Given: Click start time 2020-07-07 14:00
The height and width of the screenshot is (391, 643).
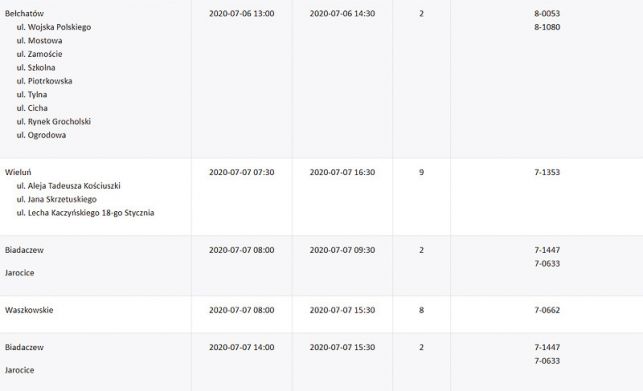Looking at the screenshot, I should coord(242,348).
